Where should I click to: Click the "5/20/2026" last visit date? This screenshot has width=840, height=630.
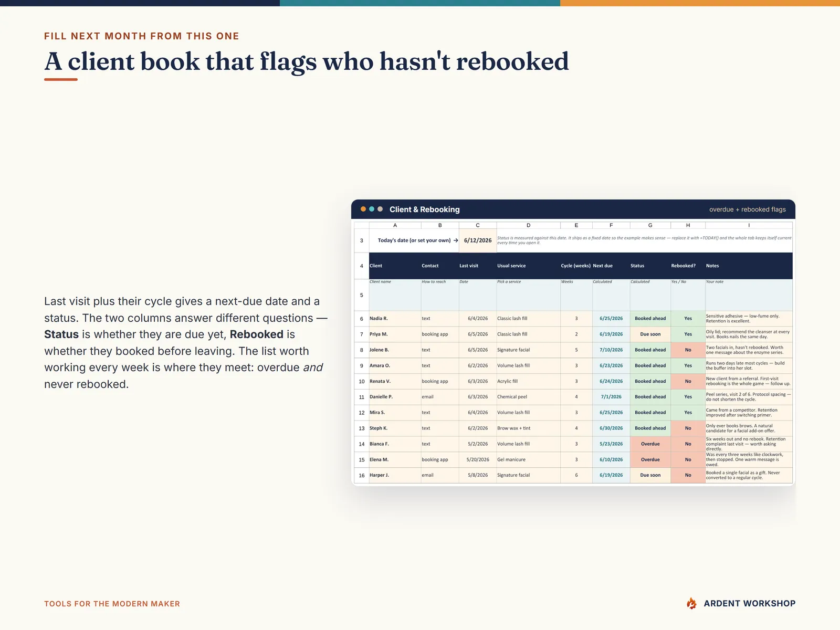(478, 459)
